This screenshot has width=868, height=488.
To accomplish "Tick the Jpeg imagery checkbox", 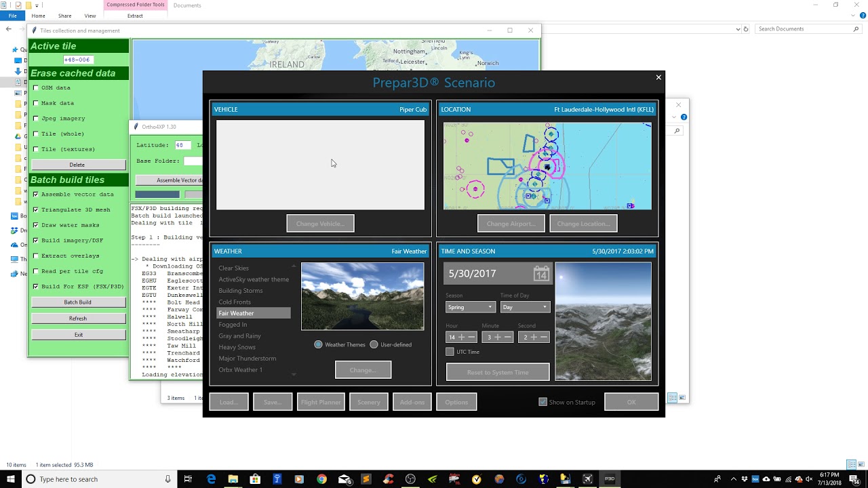I will 36,118.
